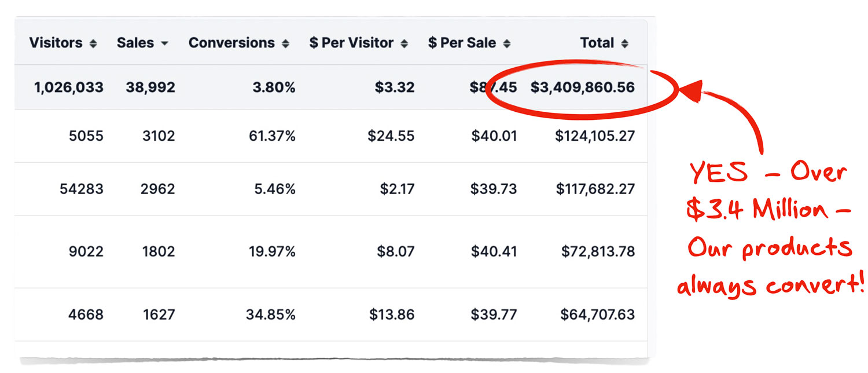Click the Sales column descending arrow
This screenshot has width=868, height=373.
pyautogui.click(x=164, y=44)
